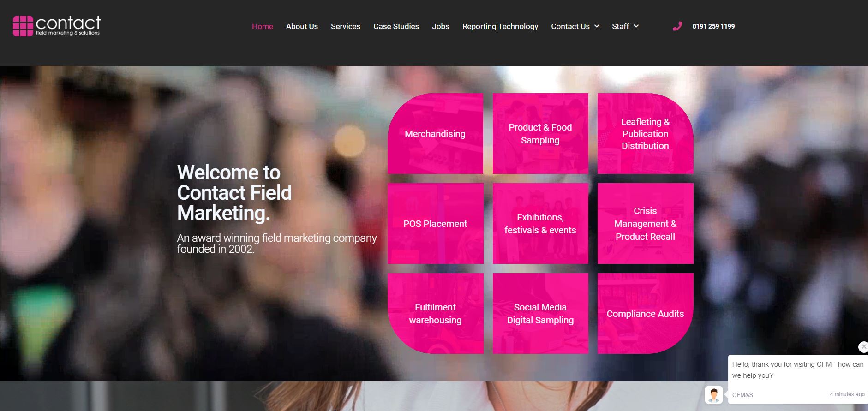This screenshot has height=411, width=868.
Task: Click the CFM&S chat sender name
Action: 742,395
